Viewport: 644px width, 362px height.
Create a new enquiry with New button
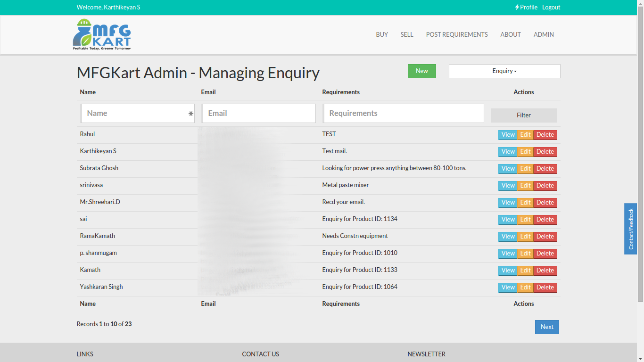pos(422,71)
